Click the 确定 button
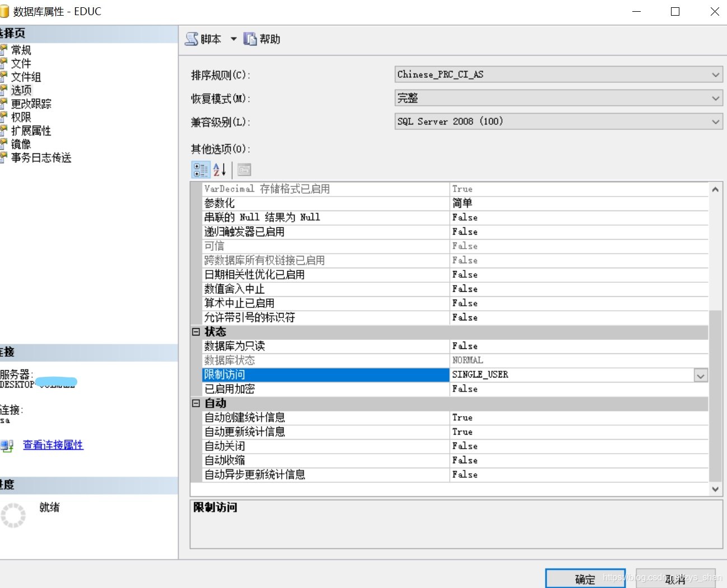This screenshot has width=727, height=588. pyautogui.click(x=585, y=579)
